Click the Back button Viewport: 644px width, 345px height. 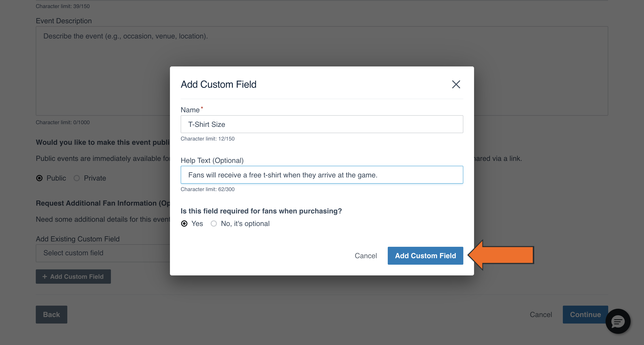tap(51, 315)
